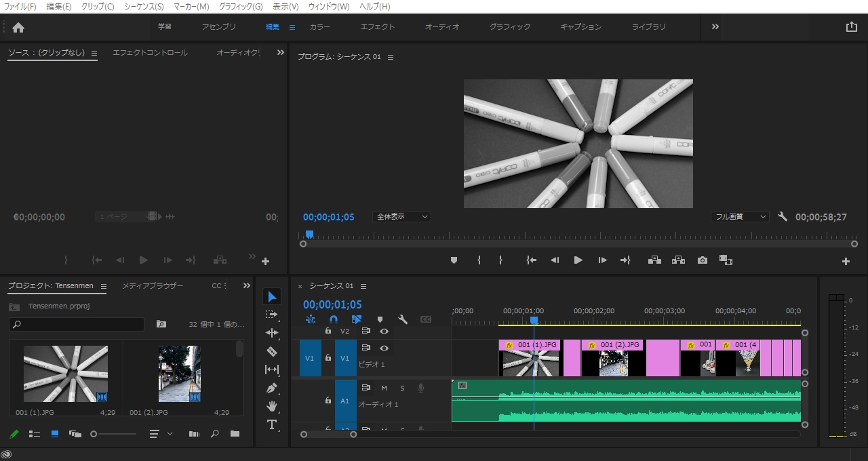Viewport: 868px width, 461px height.
Task: Open the メディアブラウザー tab
Action: pyautogui.click(x=153, y=286)
